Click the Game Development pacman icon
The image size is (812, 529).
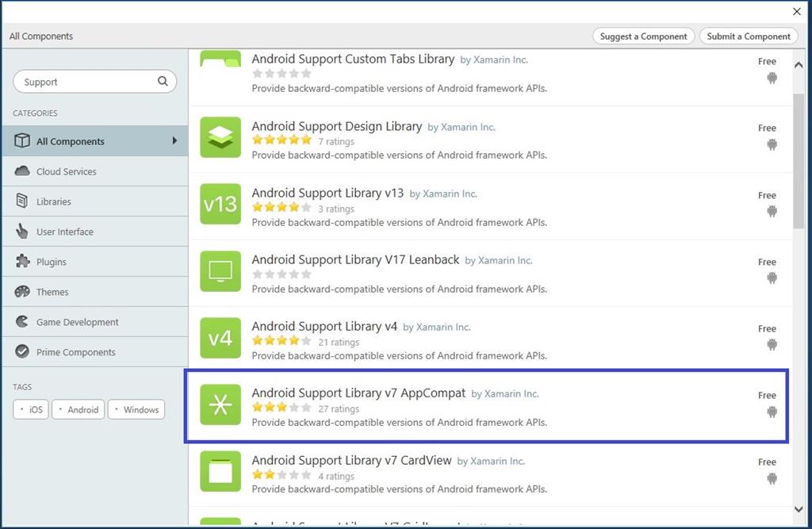point(21,321)
